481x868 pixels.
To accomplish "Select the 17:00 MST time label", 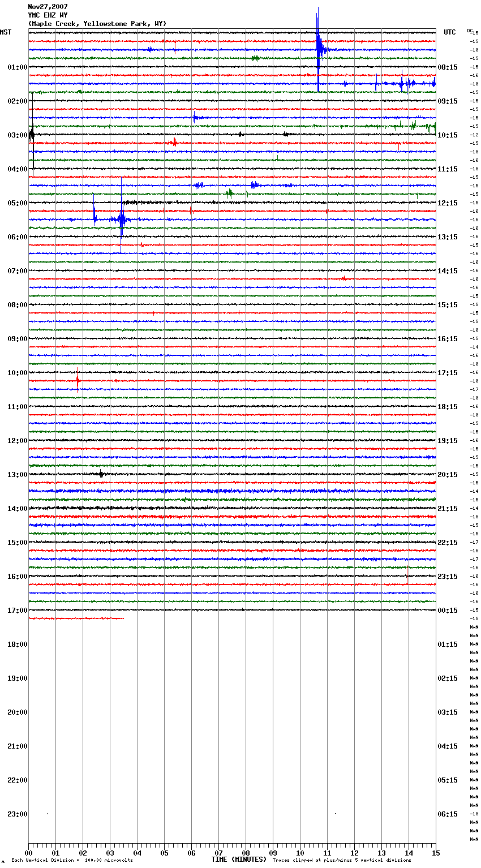I will [x=18, y=611].
